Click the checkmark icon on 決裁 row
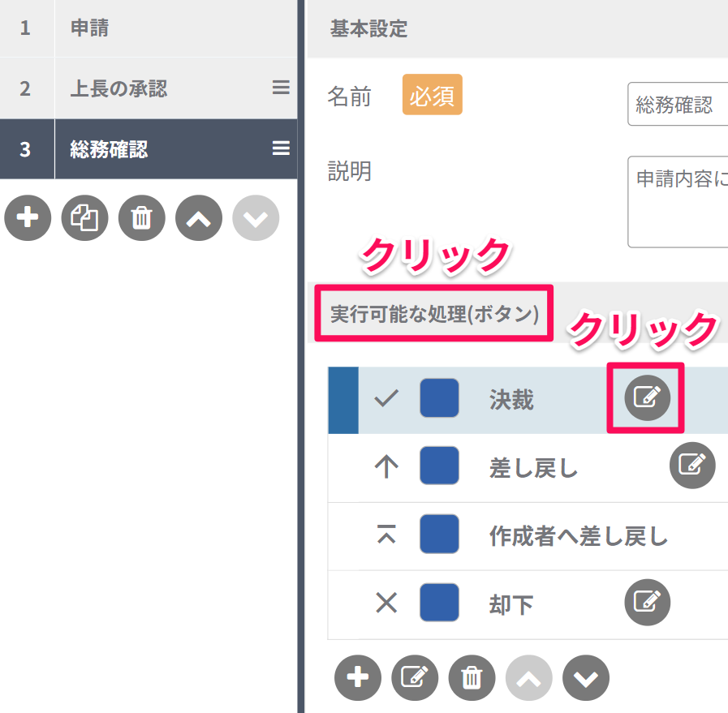This screenshot has width=728, height=713. tap(386, 398)
